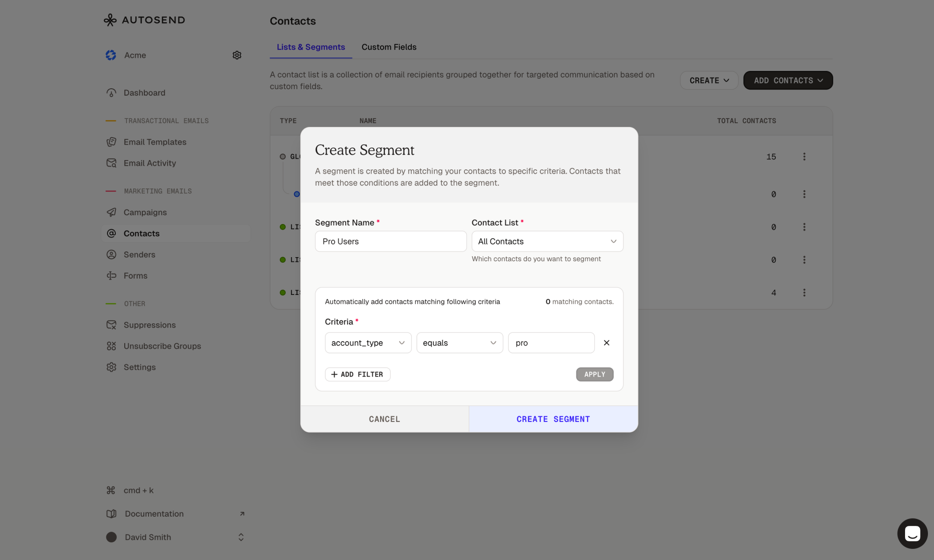Open the Dashboard from the sidebar

[x=144, y=92]
